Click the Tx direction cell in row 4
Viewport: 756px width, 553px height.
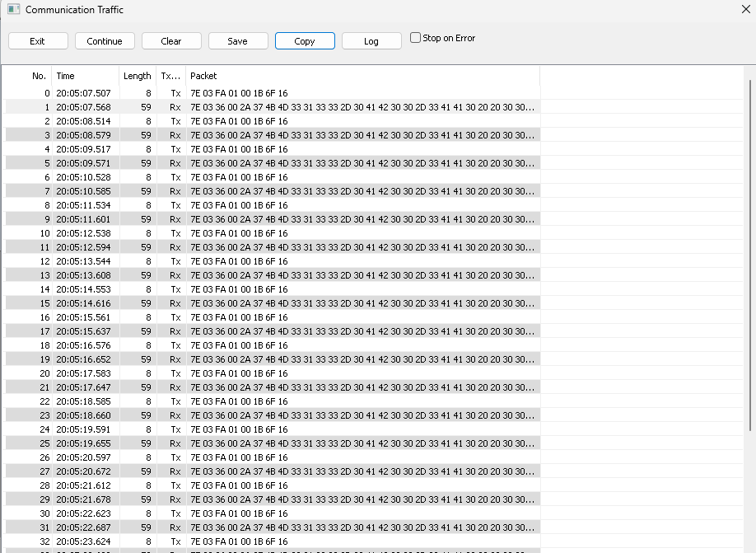tap(175, 149)
